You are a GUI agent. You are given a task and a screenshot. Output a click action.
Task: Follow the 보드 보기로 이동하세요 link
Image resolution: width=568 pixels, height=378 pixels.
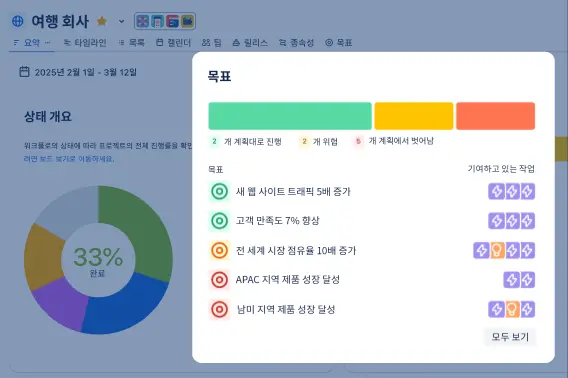(69, 159)
